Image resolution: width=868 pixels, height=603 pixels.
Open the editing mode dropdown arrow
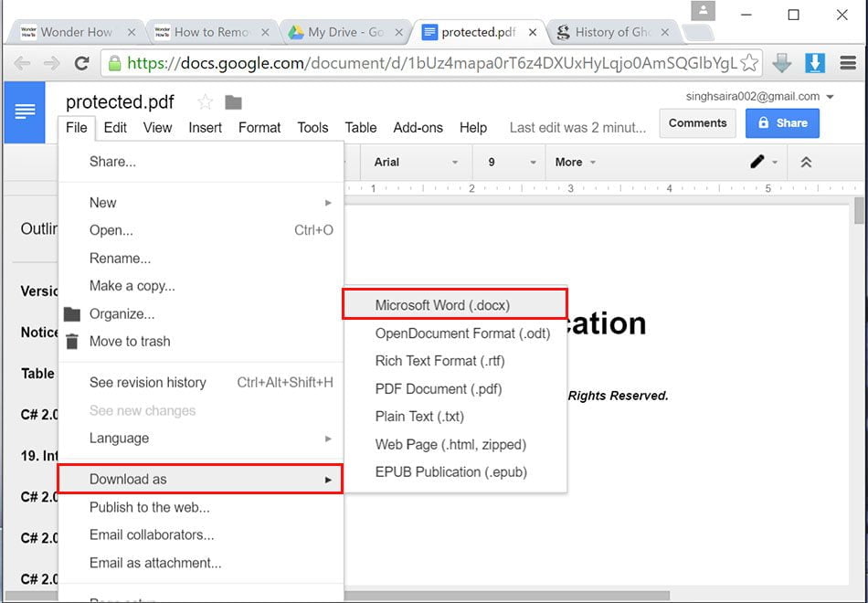click(x=775, y=163)
